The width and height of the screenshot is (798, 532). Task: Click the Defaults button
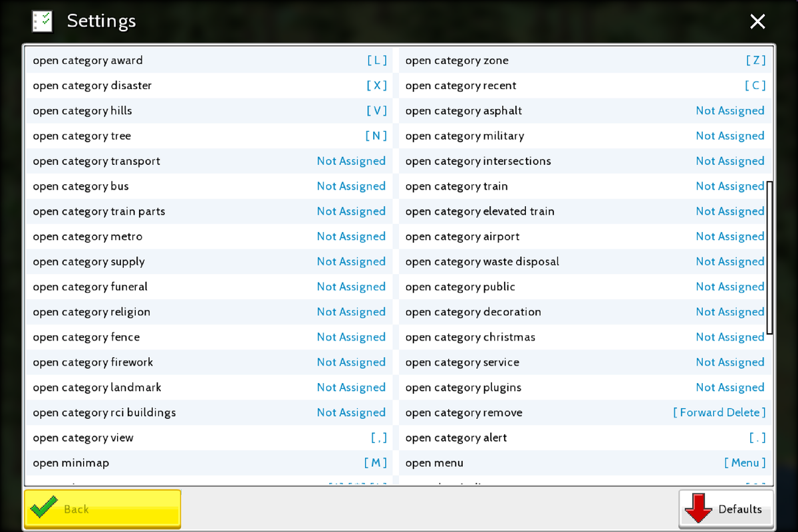(726, 509)
